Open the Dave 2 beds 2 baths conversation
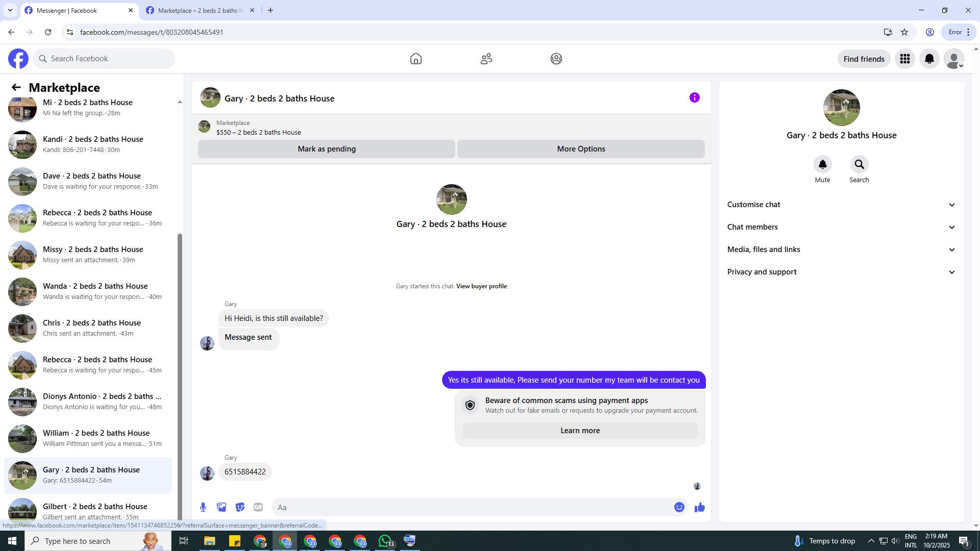Screen dimensions: 980x551 92,181
